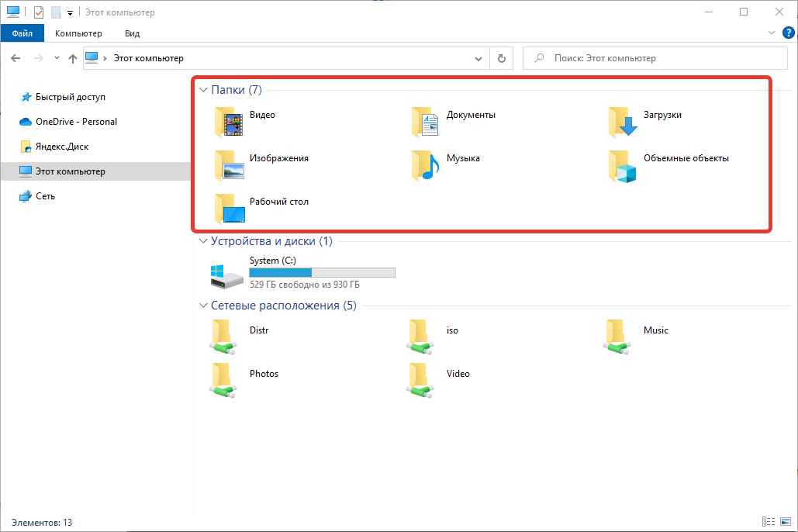The height and width of the screenshot is (532, 798).
Task: Open the Видео folder icon
Action: click(230, 122)
